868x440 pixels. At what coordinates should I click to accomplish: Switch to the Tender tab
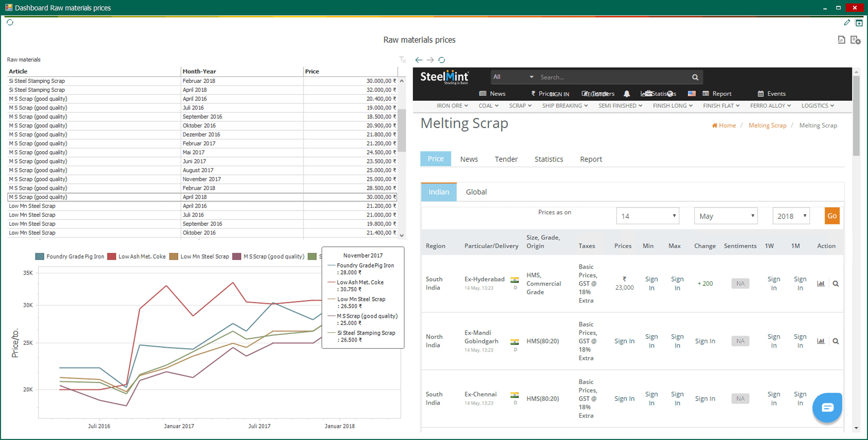point(506,159)
